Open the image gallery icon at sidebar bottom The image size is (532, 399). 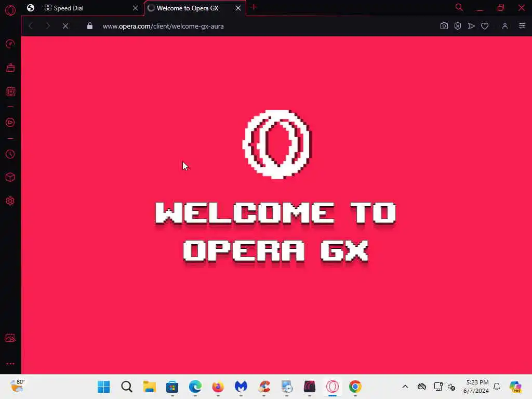pyautogui.click(x=10, y=338)
